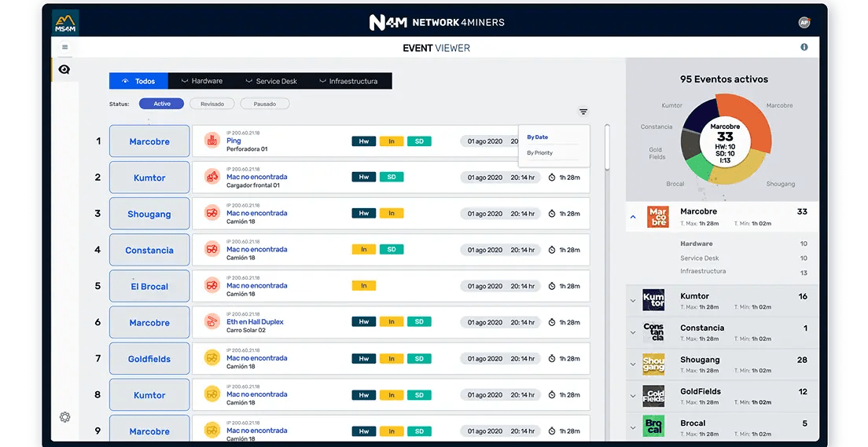Click the GoldFields logo thumbnail
Viewport: 868px width, 447px height.
653,396
